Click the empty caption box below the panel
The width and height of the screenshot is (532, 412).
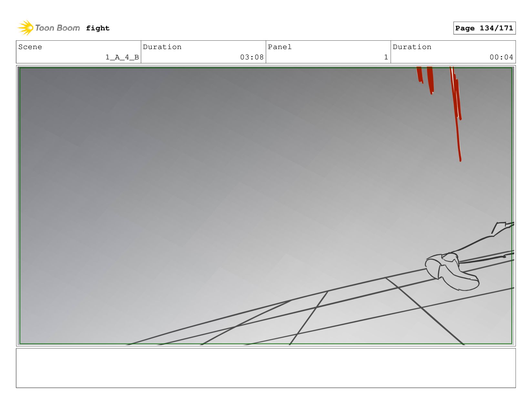pyautogui.click(x=266, y=368)
